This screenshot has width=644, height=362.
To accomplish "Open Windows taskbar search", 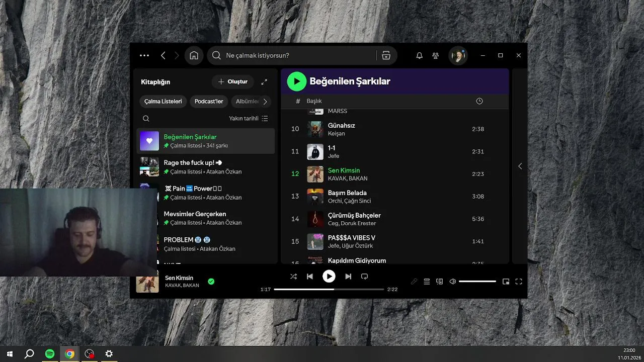I will [x=29, y=354].
